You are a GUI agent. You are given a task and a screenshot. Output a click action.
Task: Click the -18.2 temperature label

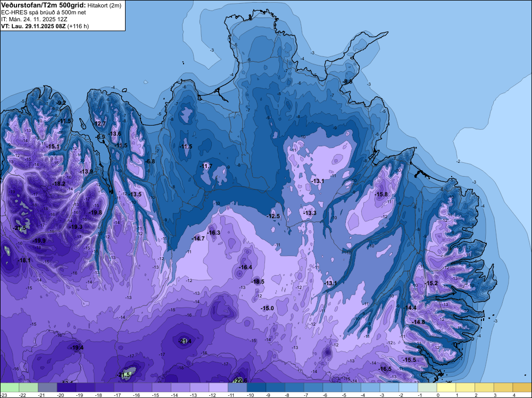(x=59, y=184)
